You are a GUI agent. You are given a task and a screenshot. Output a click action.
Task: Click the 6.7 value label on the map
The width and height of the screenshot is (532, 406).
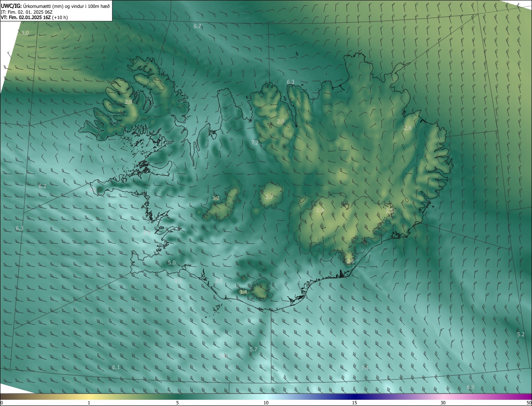(197, 26)
